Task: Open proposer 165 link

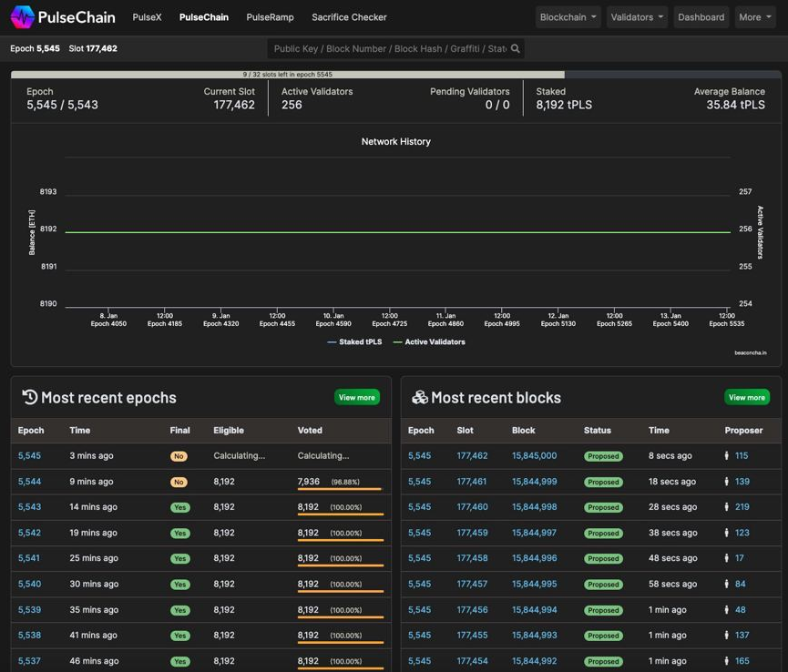Action: pos(742,661)
